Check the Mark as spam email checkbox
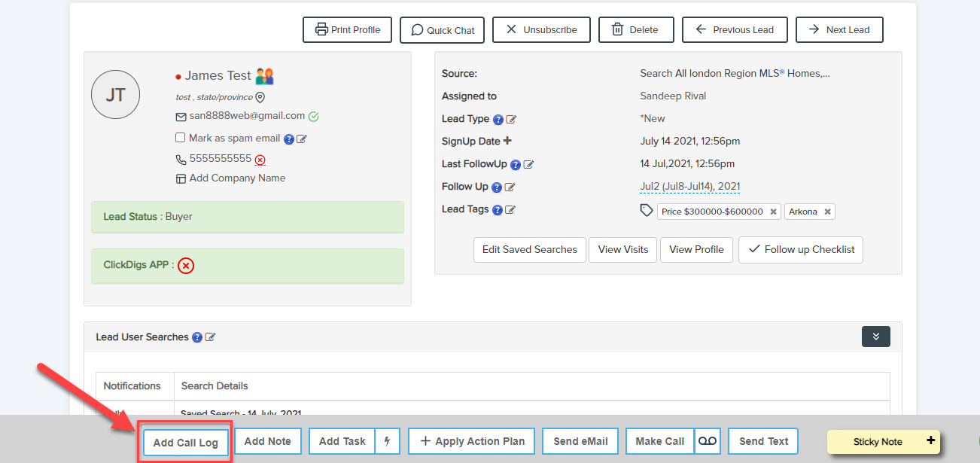The width and height of the screenshot is (980, 463). pos(181,138)
